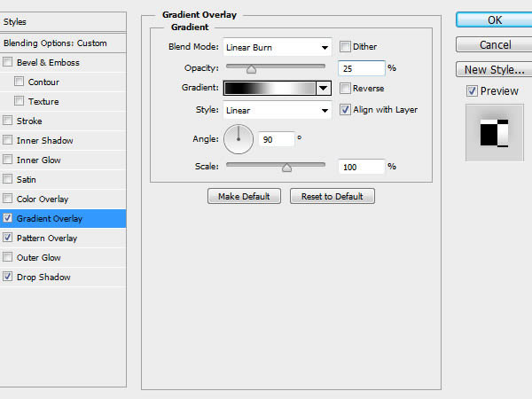
Task: Select the Gradient Overlay label
Action: (49, 218)
